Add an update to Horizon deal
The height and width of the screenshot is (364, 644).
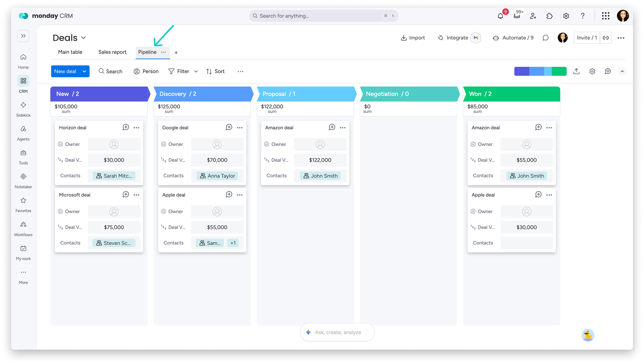pos(126,127)
